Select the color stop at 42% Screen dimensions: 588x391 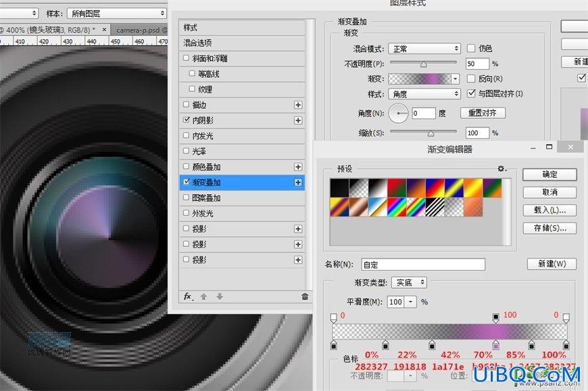pos(432,345)
